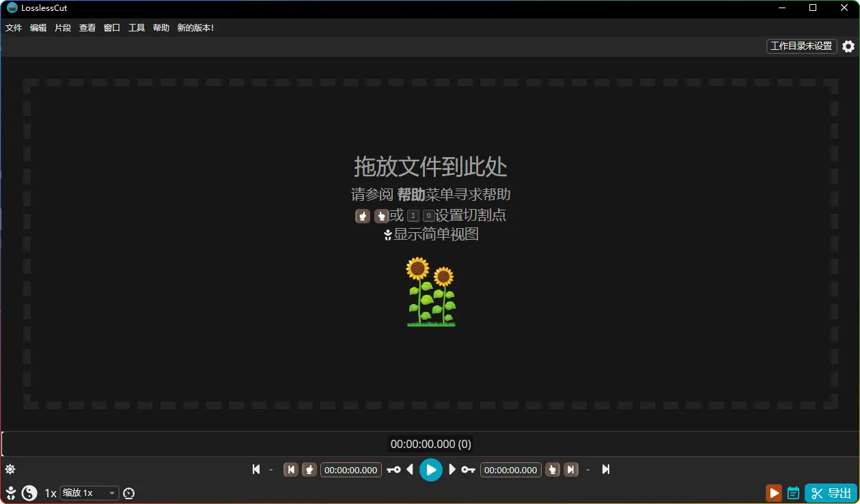Image resolution: width=860 pixels, height=504 pixels.
Task: Toggle the timeline options sun icon at bottom left
Action: click(10, 469)
